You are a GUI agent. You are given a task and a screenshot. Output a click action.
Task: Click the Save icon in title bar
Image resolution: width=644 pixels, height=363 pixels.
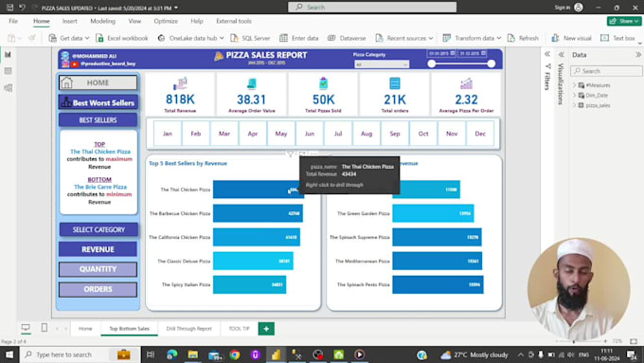coord(9,8)
